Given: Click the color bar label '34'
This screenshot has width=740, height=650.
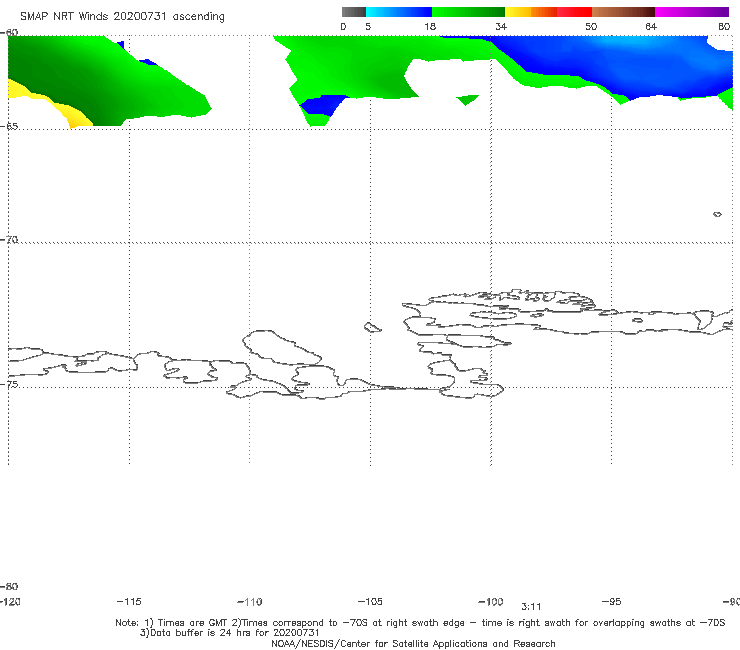Looking at the screenshot, I should [x=501, y=27].
